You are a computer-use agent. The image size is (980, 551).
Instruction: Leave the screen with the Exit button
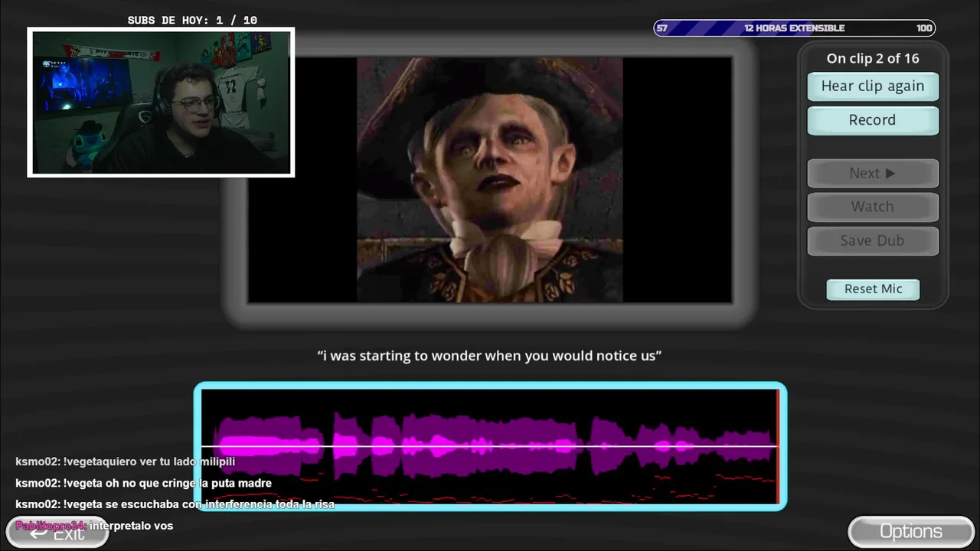click(x=57, y=533)
